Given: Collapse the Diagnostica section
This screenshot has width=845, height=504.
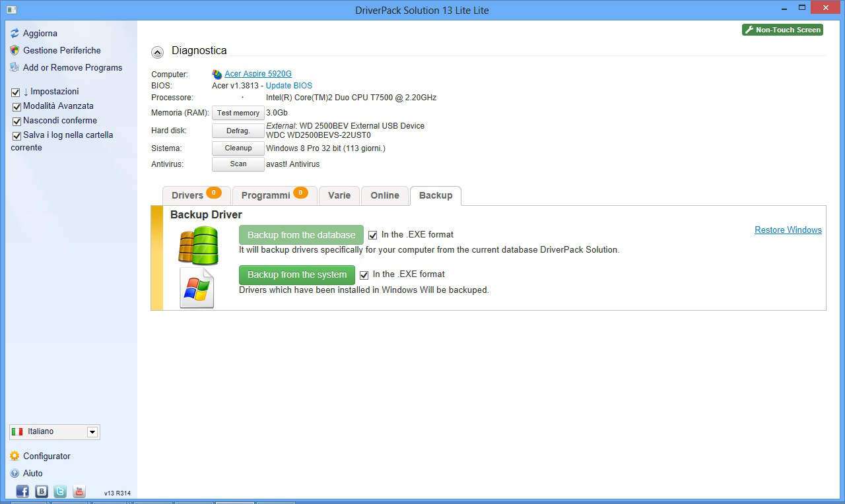Looking at the screenshot, I should click(x=157, y=52).
